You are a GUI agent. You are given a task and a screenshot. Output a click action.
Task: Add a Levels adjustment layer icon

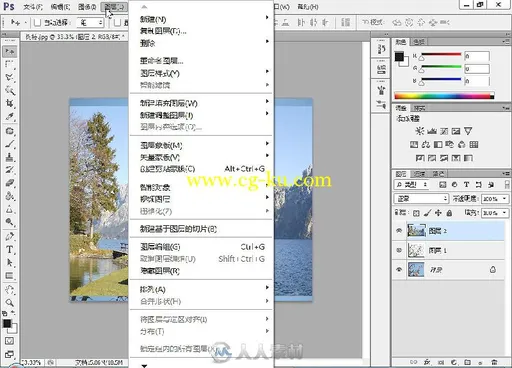click(432, 131)
